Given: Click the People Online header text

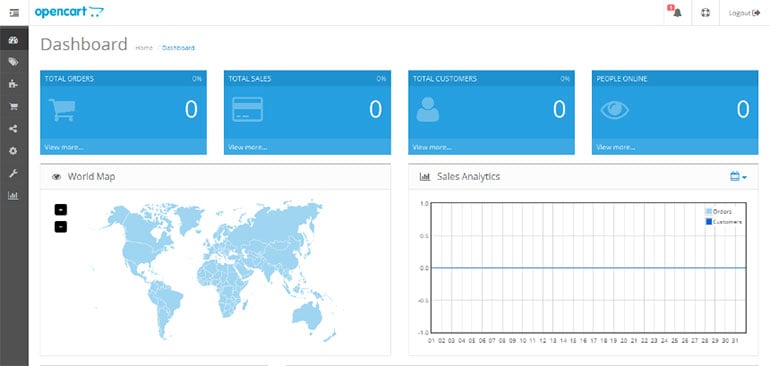Looking at the screenshot, I should tap(622, 79).
